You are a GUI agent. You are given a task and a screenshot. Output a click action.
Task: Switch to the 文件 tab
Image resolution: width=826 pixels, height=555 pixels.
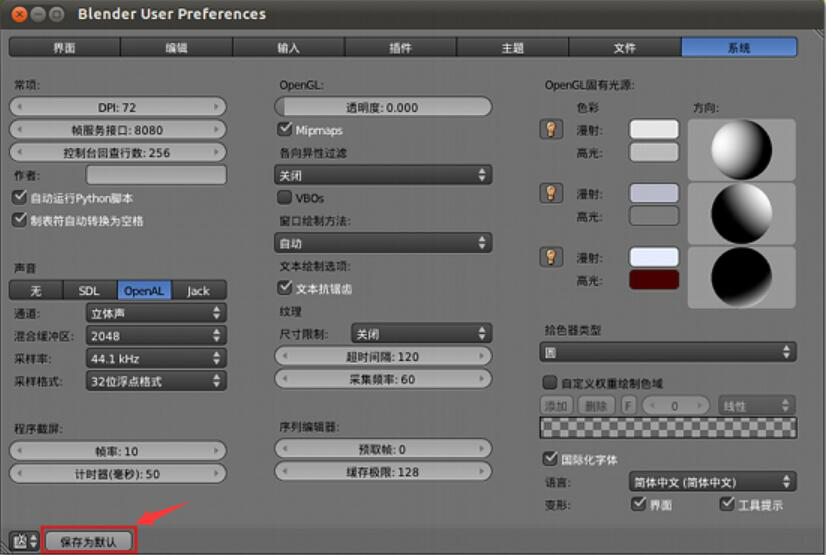[x=625, y=47]
